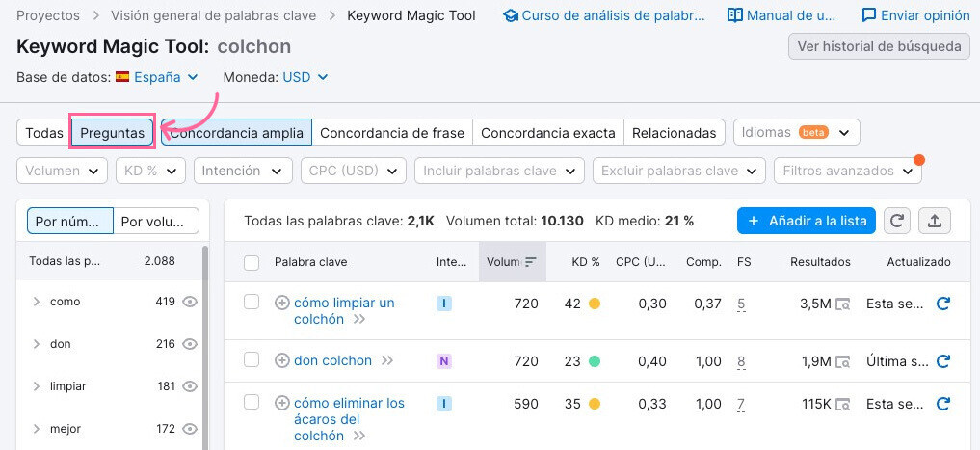
Task: Open SERP view icon for 115K results
Action: click(x=843, y=404)
